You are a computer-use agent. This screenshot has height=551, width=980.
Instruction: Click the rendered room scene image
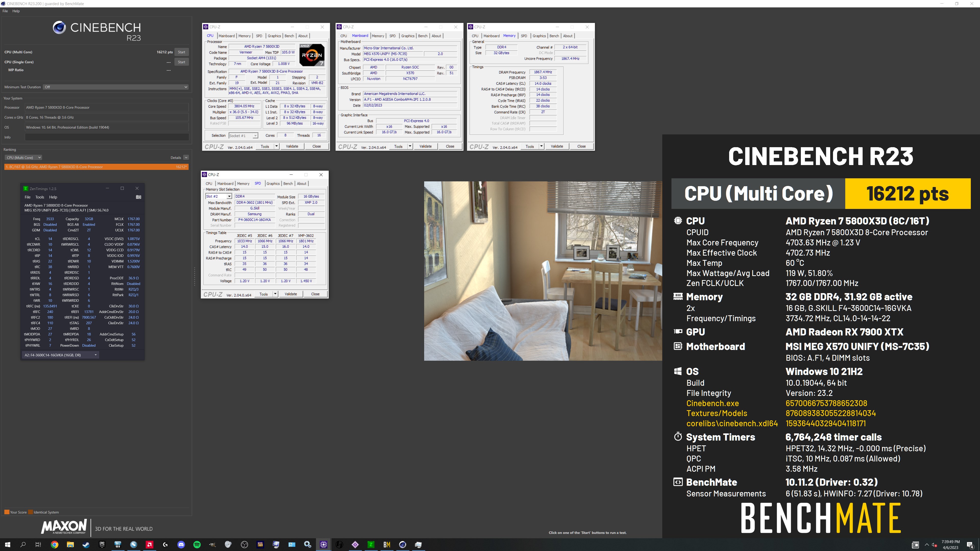(543, 271)
